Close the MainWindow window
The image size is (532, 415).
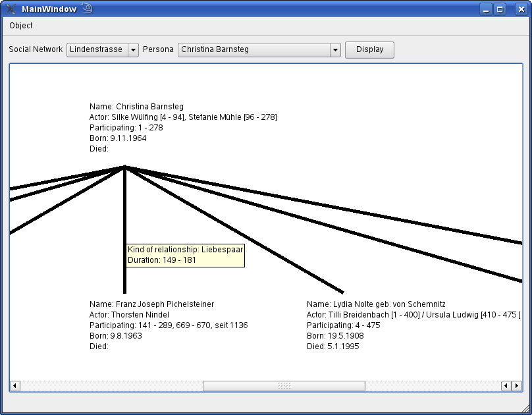[x=521, y=9]
